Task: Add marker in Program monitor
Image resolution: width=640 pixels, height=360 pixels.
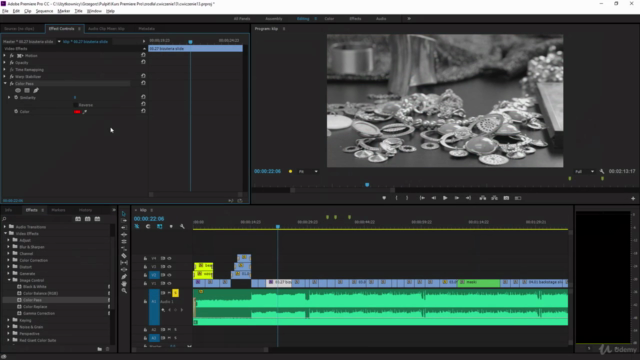Action: coord(384,198)
